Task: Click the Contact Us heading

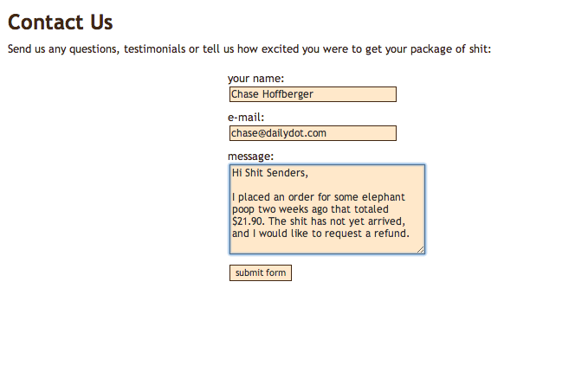Action: (60, 22)
